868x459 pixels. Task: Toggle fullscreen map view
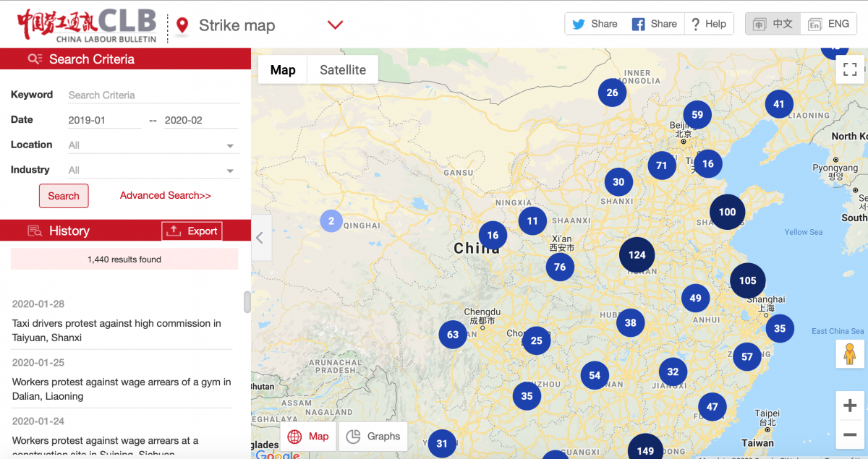tap(850, 70)
